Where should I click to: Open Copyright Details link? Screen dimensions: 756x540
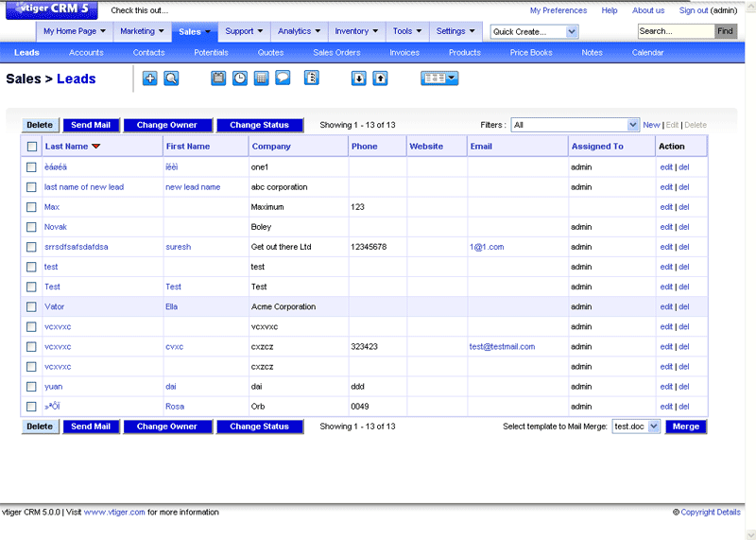[x=711, y=512]
